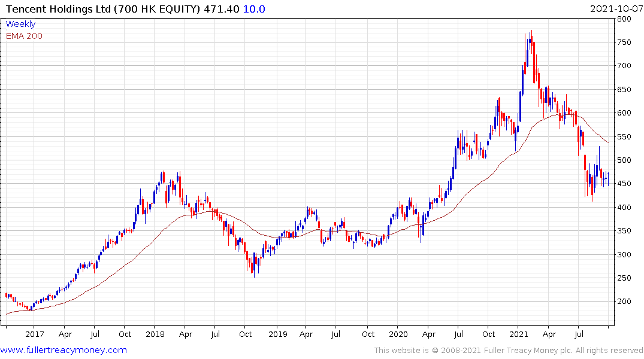The image size is (644, 359).
Task: Select the 200 price axis label
Action: [x=624, y=301]
